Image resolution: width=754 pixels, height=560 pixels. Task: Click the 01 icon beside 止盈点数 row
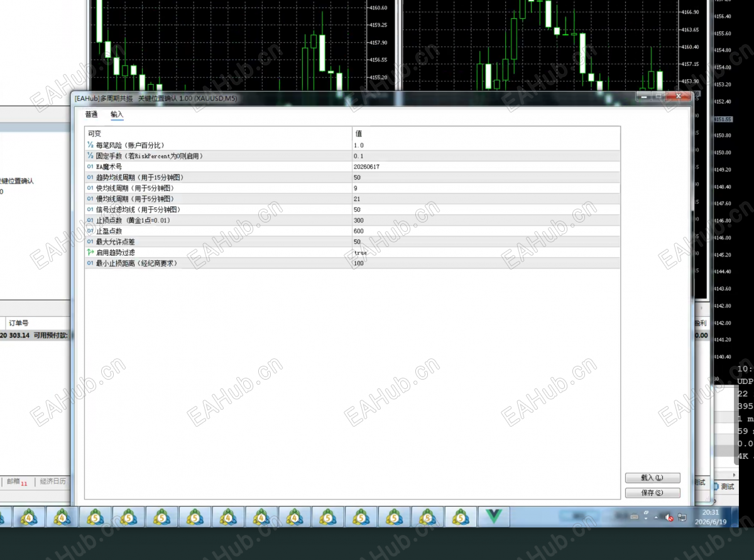coord(90,231)
